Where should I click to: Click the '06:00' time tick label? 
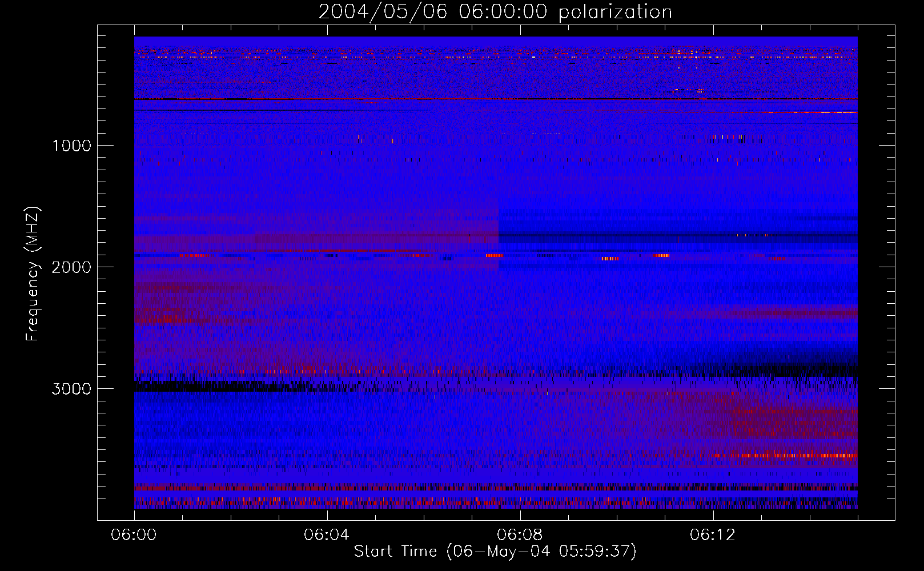tap(134, 535)
